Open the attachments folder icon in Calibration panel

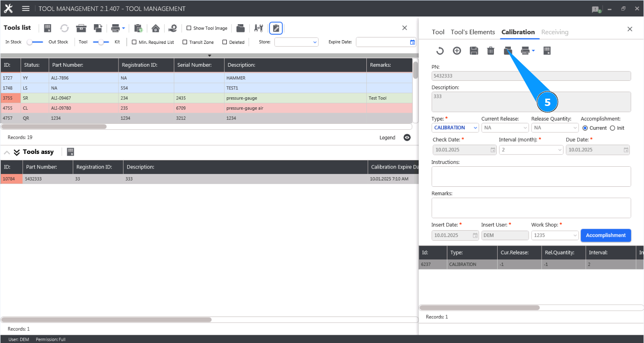coord(508,51)
